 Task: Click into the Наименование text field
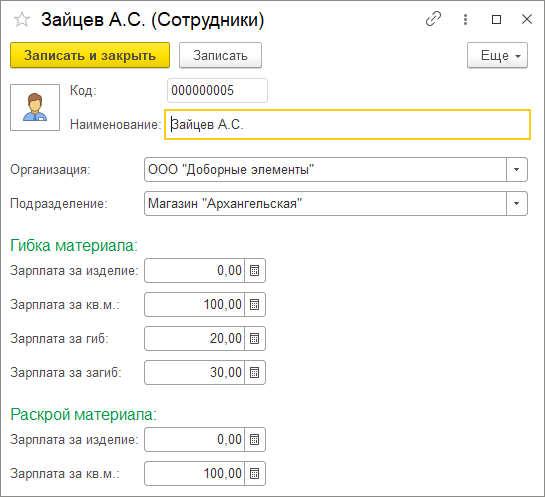(x=347, y=124)
